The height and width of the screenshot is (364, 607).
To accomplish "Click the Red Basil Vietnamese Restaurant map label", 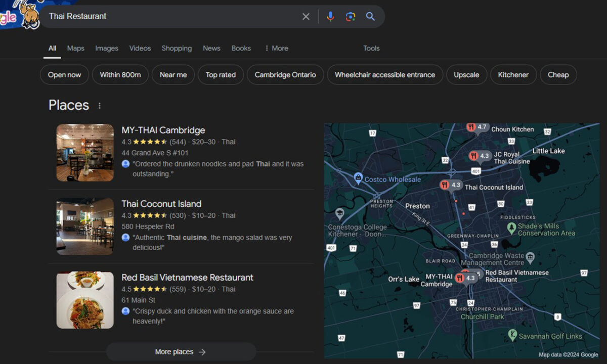I will [x=517, y=276].
